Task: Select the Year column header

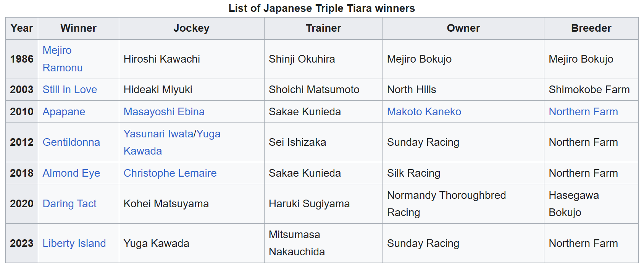Action: pos(22,28)
